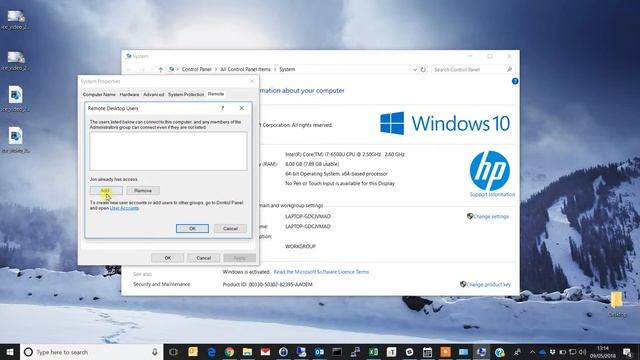Click the Up arrow in System window
The image size is (640, 360).
pos(160,69)
